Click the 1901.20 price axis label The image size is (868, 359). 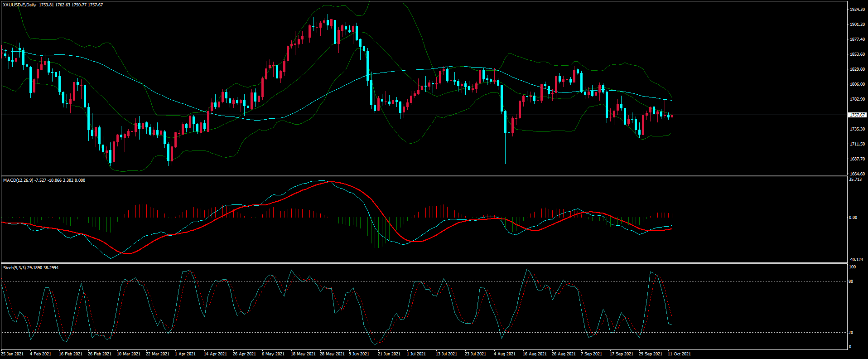(857, 24)
